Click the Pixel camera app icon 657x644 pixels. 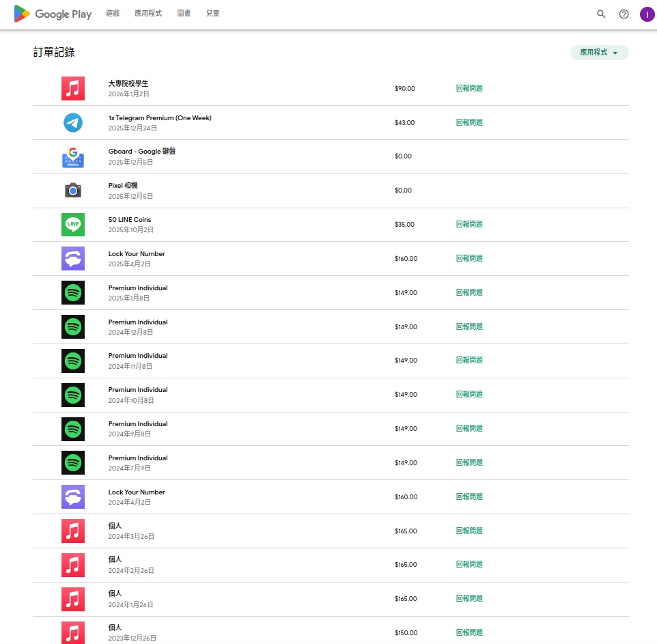click(x=73, y=191)
